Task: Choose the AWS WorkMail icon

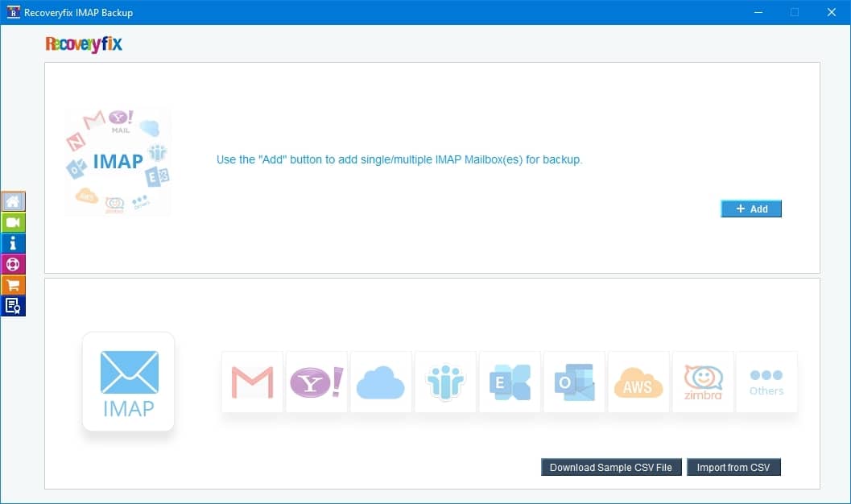Action: (638, 382)
